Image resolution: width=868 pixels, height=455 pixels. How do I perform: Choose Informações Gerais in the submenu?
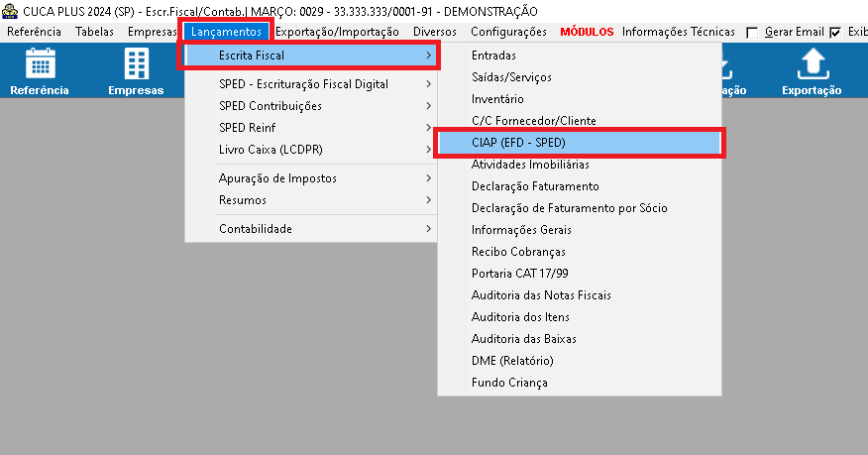point(580,230)
